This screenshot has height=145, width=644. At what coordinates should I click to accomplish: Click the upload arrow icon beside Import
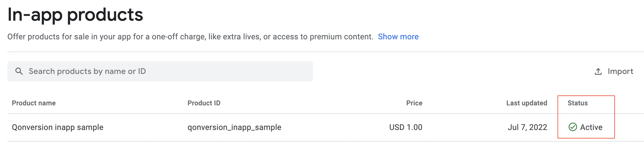click(598, 72)
